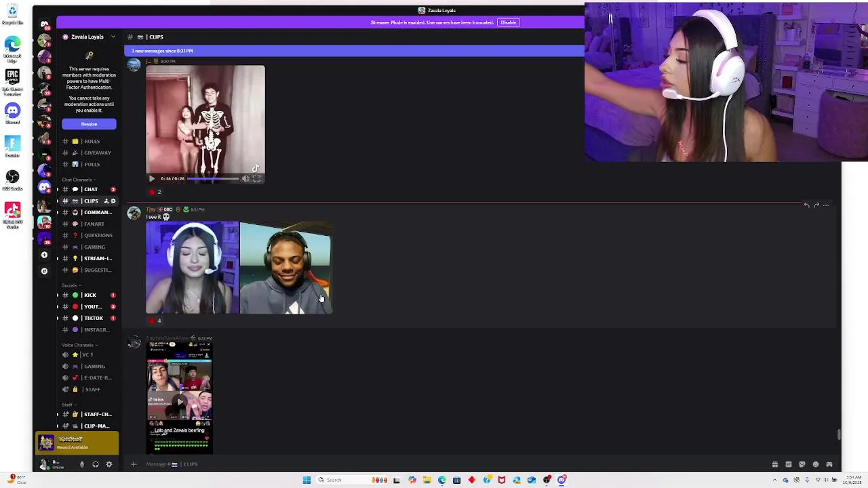Open the TIKTOK socials channel
Viewport: 868px width, 488px height.
point(89,318)
